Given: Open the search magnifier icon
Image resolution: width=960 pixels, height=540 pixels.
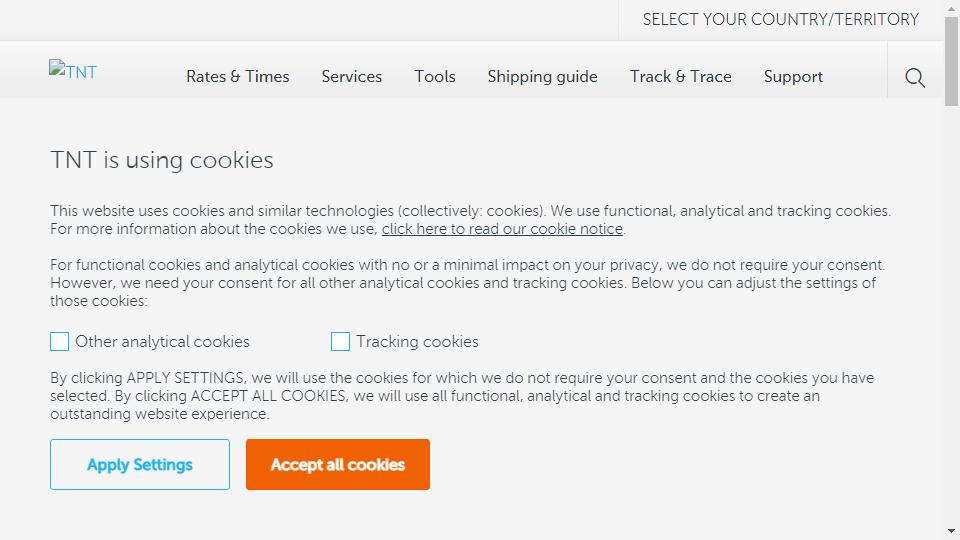Looking at the screenshot, I should (915, 77).
